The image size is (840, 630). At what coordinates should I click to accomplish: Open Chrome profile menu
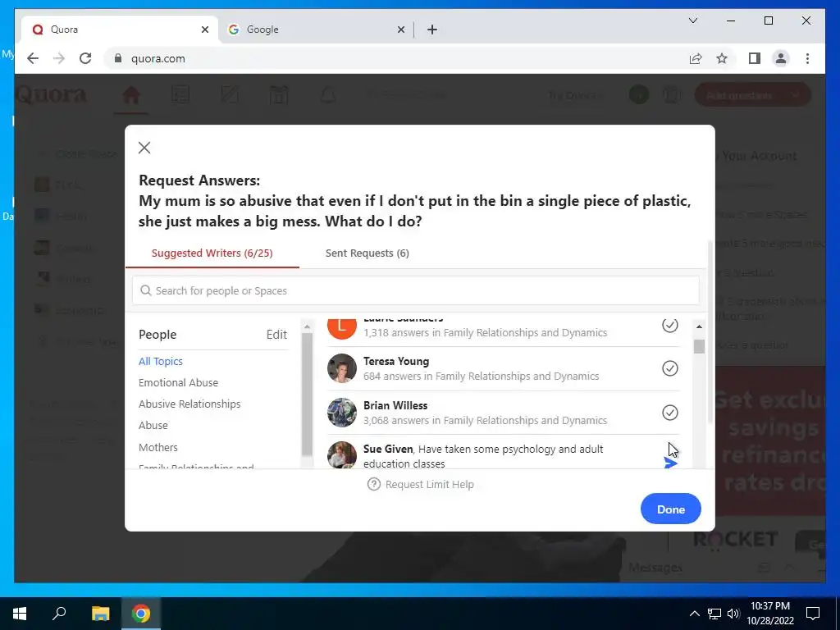coord(781,58)
